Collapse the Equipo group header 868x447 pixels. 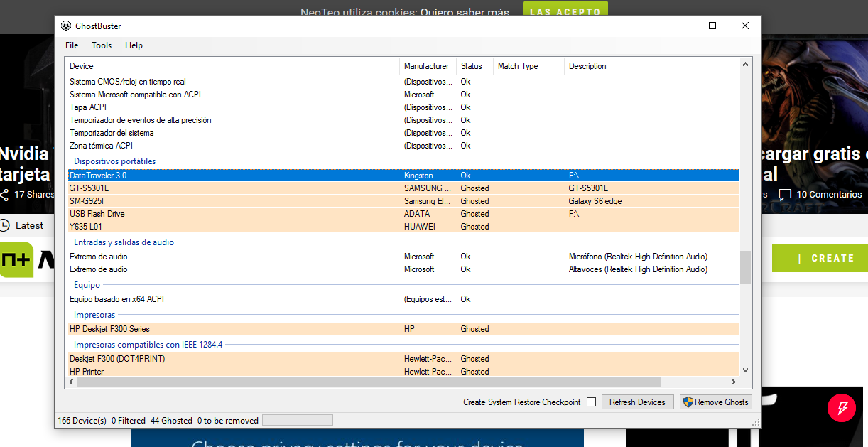[87, 285]
